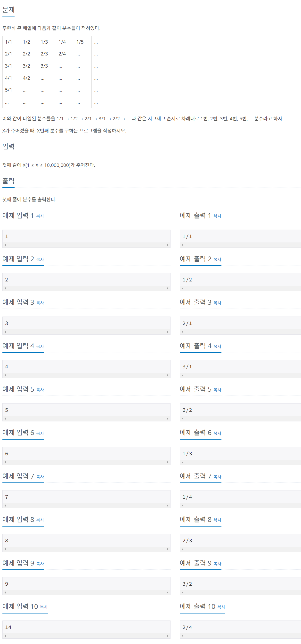
Task: Copy example input 7 via 복사 link
Action: pyautogui.click(x=40, y=476)
